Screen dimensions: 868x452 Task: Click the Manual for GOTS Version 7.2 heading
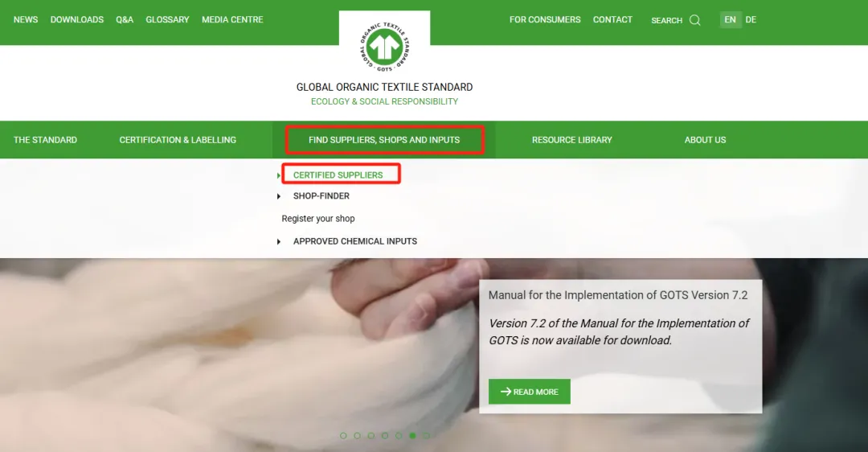pos(618,295)
